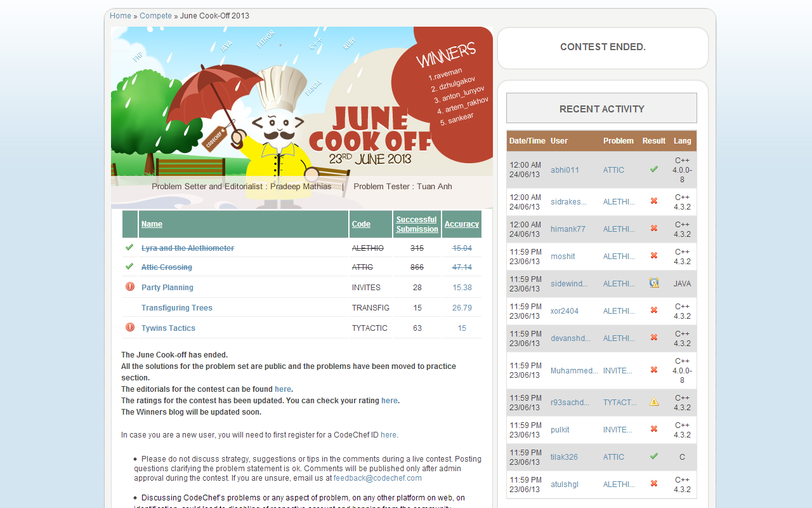Image resolution: width=812 pixels, height=508 pixels.
Task: Open the Lyra and the Alethiometer problem
Action: click(188, 248)
